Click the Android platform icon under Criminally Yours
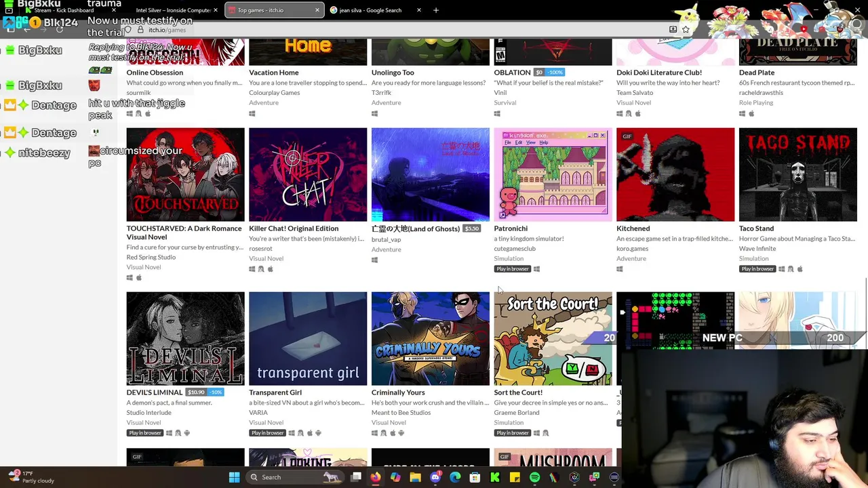 (x=401, y=433)
